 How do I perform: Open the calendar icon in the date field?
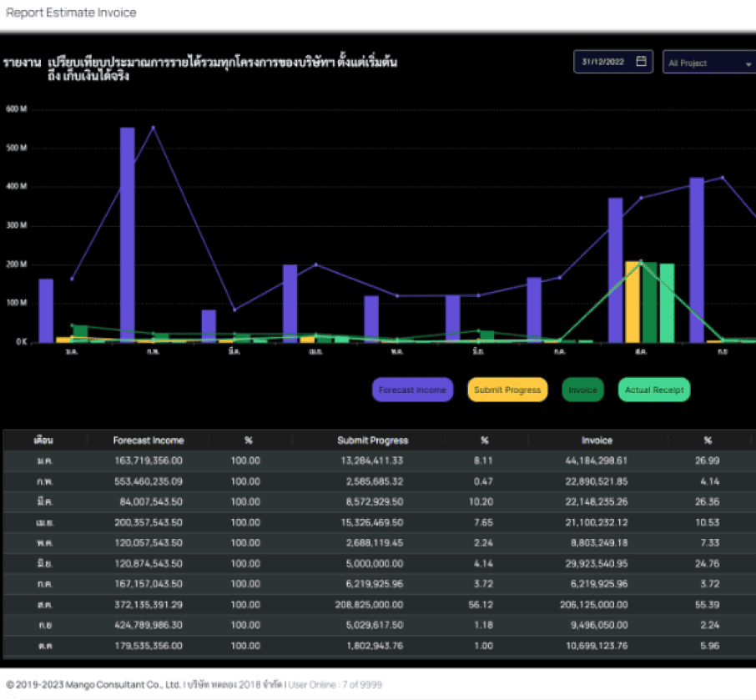click(x=641, y=62)
